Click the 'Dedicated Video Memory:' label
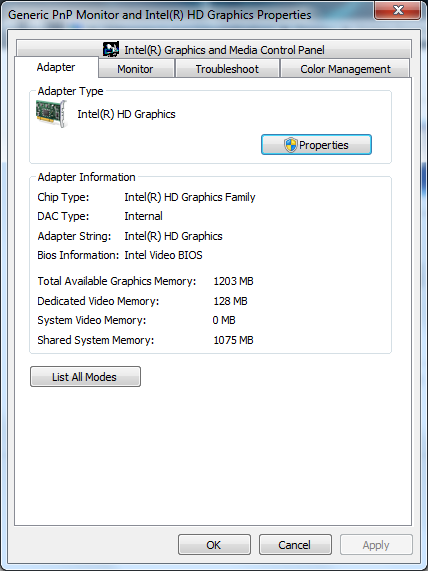 coord(98,301)
